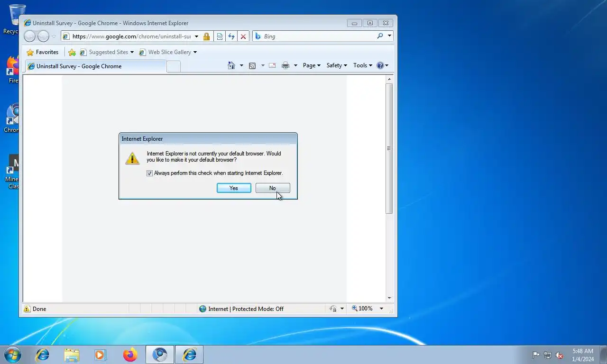Expand the Home button dropdown arrow
The width and height of the screenshot is (607, 364).
(x=241, y=65)
